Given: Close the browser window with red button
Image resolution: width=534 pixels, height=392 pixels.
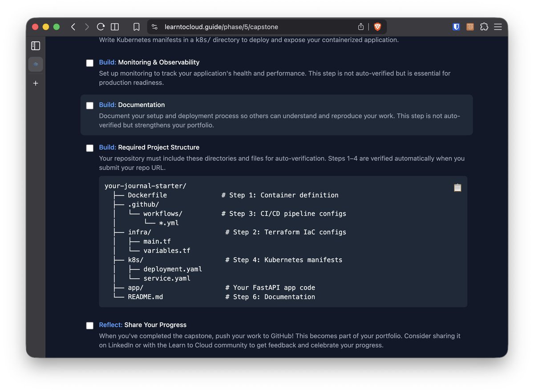Looking at the screenshot, I should click(x=35, y=27).
